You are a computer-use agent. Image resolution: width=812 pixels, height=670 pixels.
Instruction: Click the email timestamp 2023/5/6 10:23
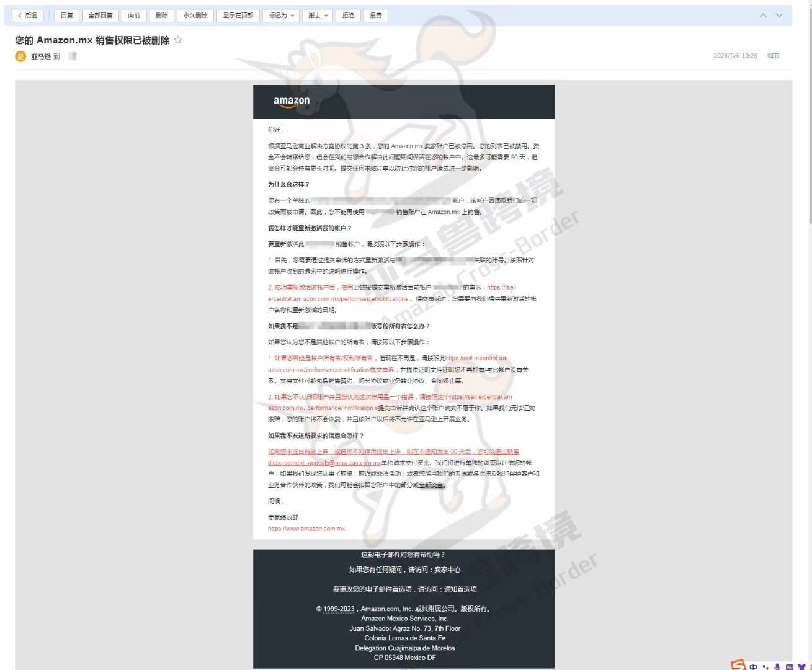click(735, 56)
